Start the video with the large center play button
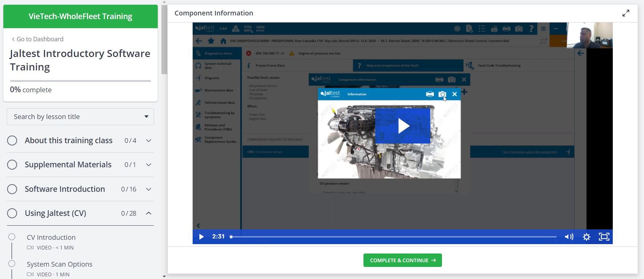This screenshot has height=279, width=644. (x=402, y=126)
